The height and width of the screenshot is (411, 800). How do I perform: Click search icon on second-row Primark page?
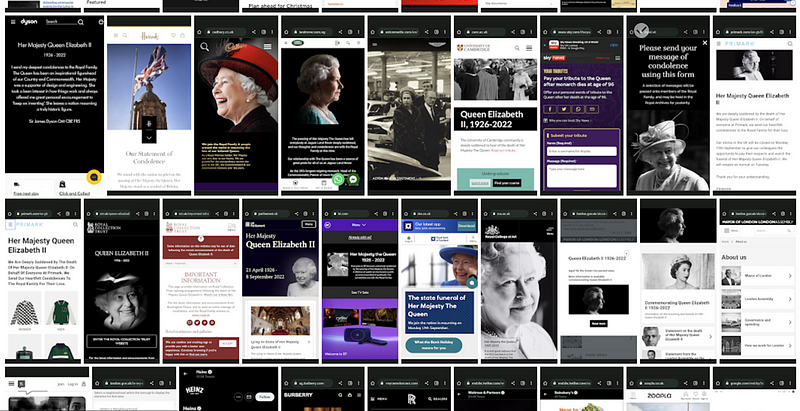tap(76, 224)
